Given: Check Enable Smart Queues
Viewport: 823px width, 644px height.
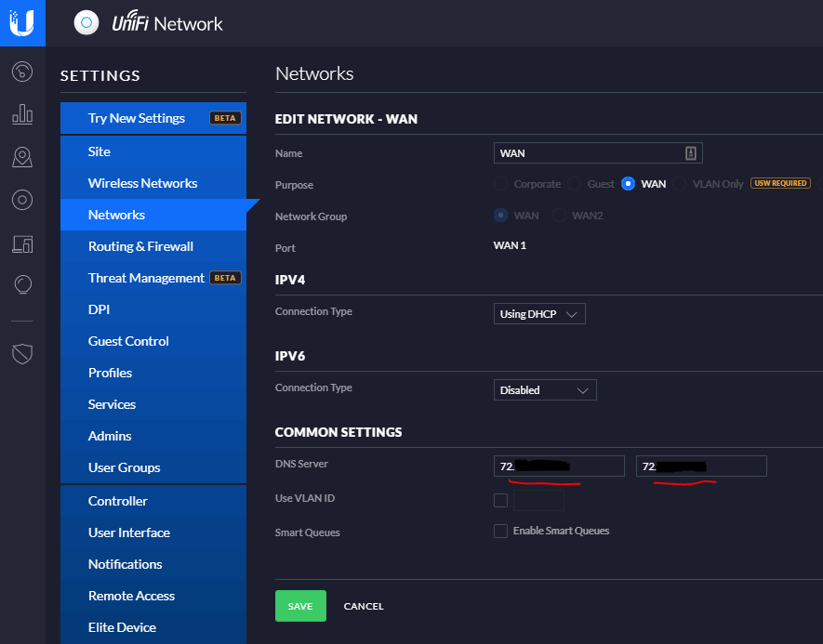Looking at the screenshot, I should 500,532.
